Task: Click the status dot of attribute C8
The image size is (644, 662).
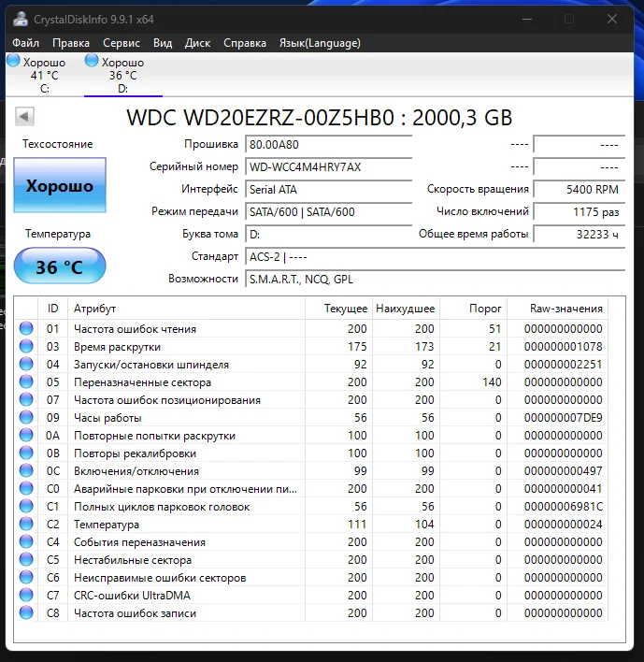Action: coord(26,612)
